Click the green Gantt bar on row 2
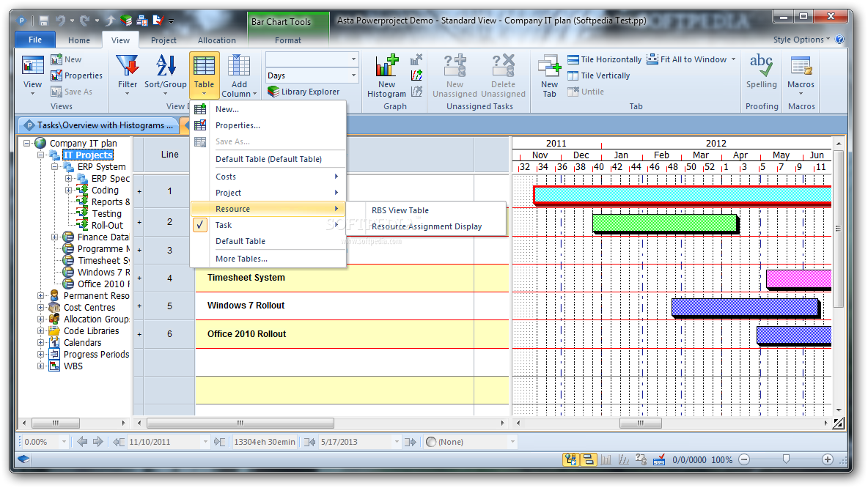 click(666, 223)
